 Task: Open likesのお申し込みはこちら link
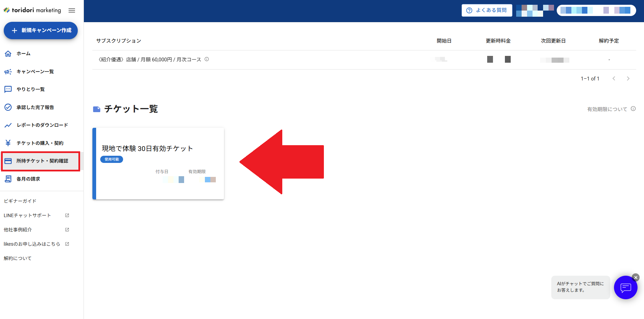click(32, 244)
